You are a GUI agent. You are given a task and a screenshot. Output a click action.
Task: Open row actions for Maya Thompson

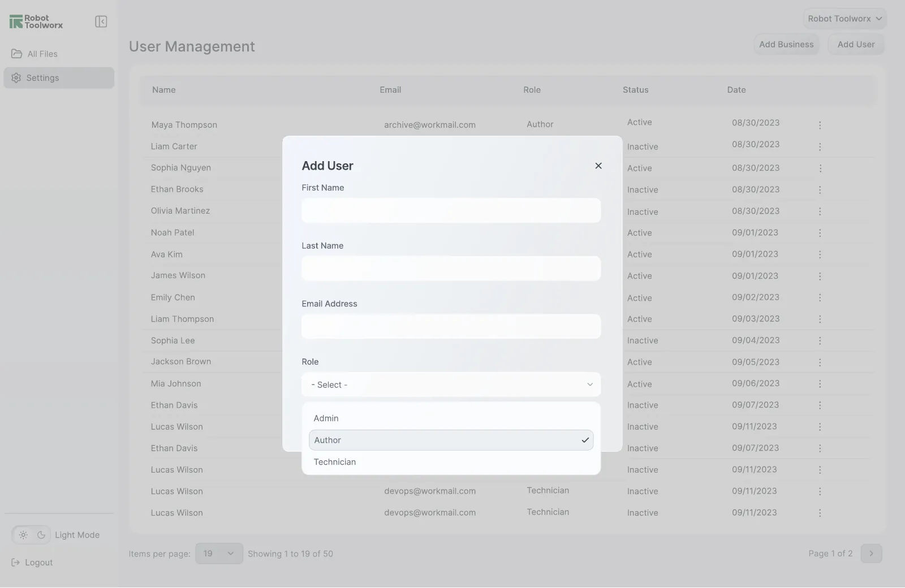point(820,125)
